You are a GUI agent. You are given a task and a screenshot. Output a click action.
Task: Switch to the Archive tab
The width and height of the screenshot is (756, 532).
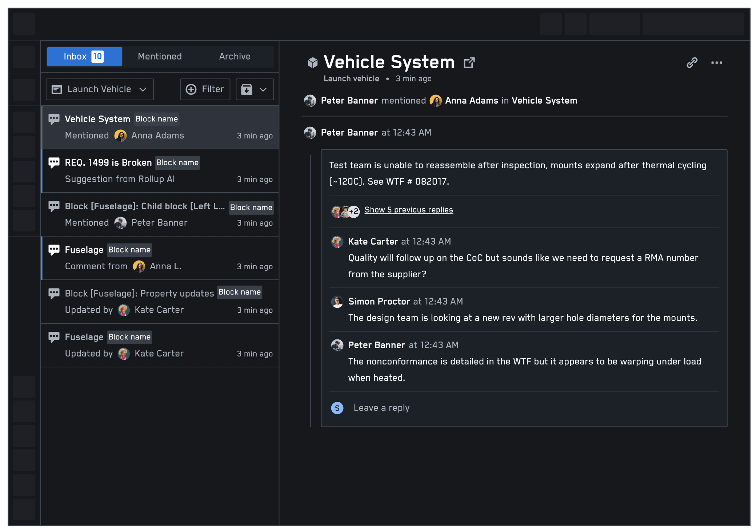pyautogui.click(x=235, y=56)
